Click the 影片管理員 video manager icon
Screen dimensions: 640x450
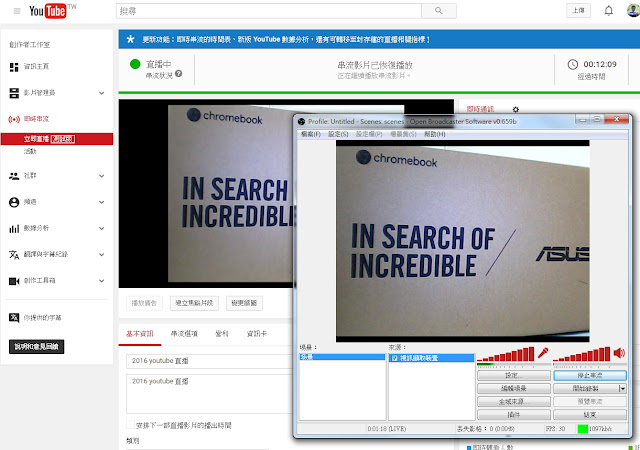14,93
